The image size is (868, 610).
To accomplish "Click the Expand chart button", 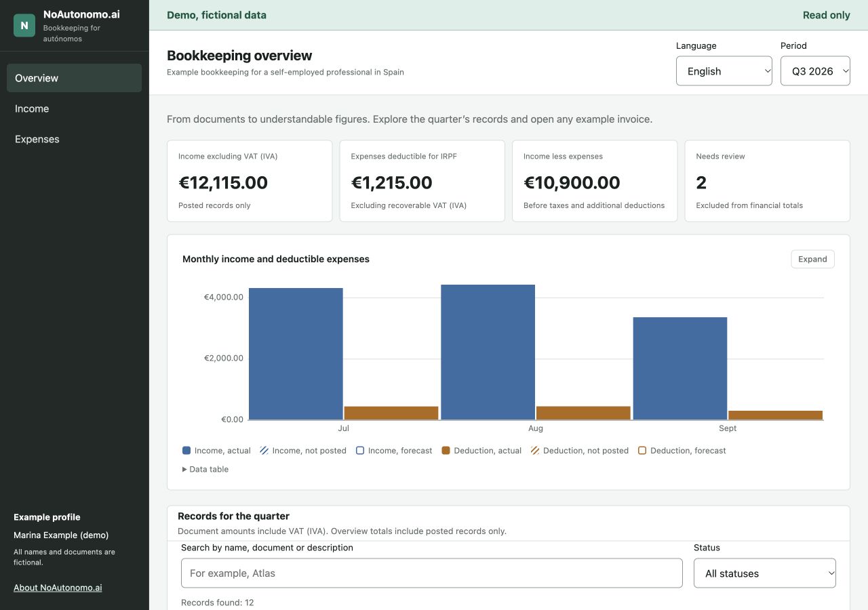I will (812, 259).
